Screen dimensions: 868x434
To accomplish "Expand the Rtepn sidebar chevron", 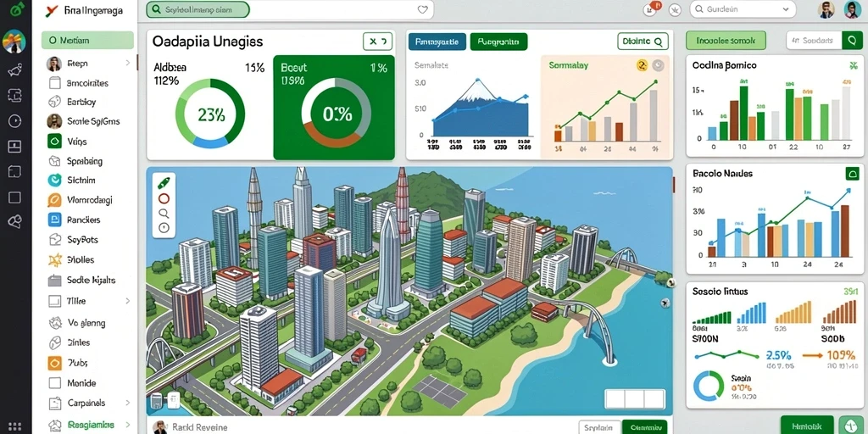I will pos(128,63).
